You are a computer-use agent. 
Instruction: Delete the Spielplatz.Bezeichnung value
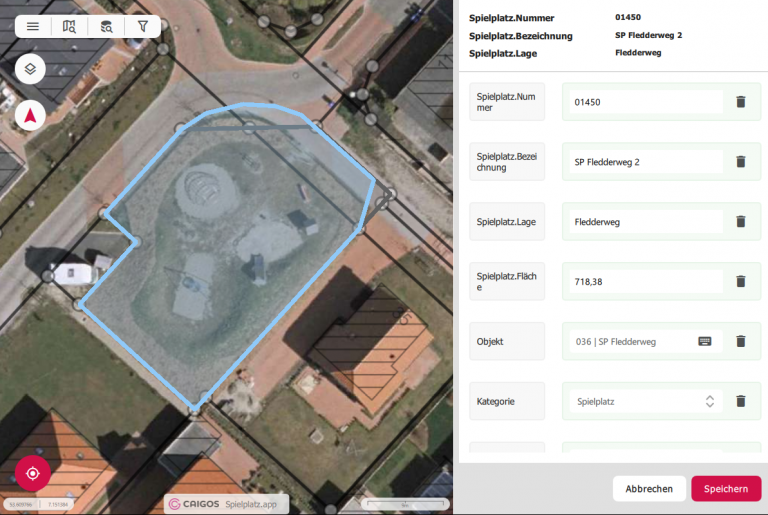point(741,162)
